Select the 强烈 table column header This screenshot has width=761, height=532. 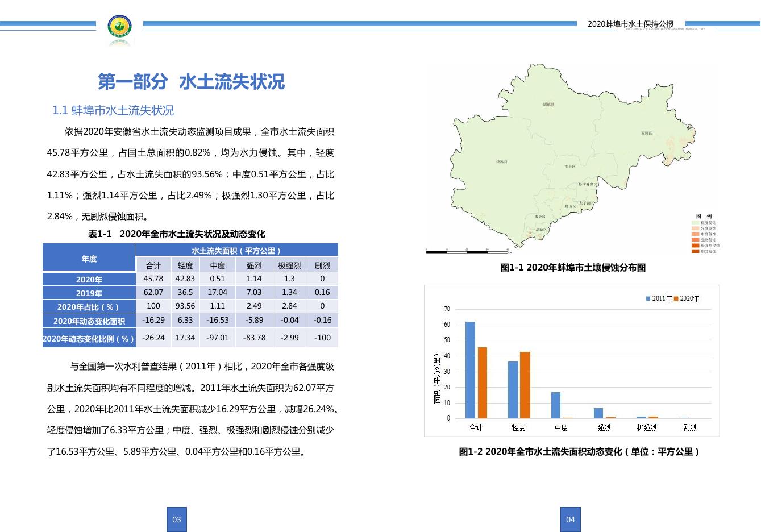coord(254,265)
